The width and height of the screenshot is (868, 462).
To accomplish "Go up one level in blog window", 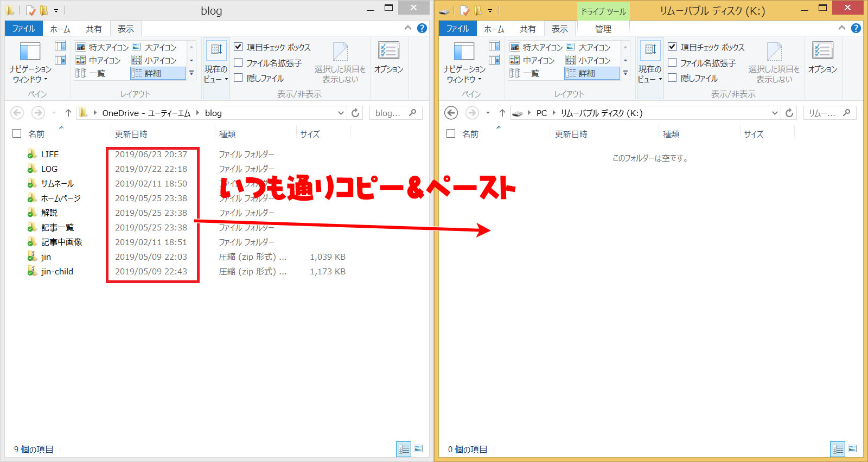I will coord(68,113).
